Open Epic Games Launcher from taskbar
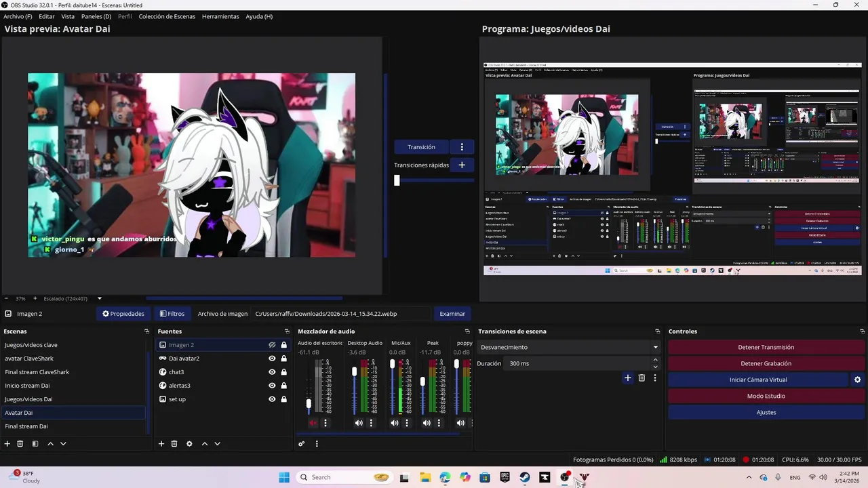This screenshot has width=868, height=488. [x=505, y=477]
